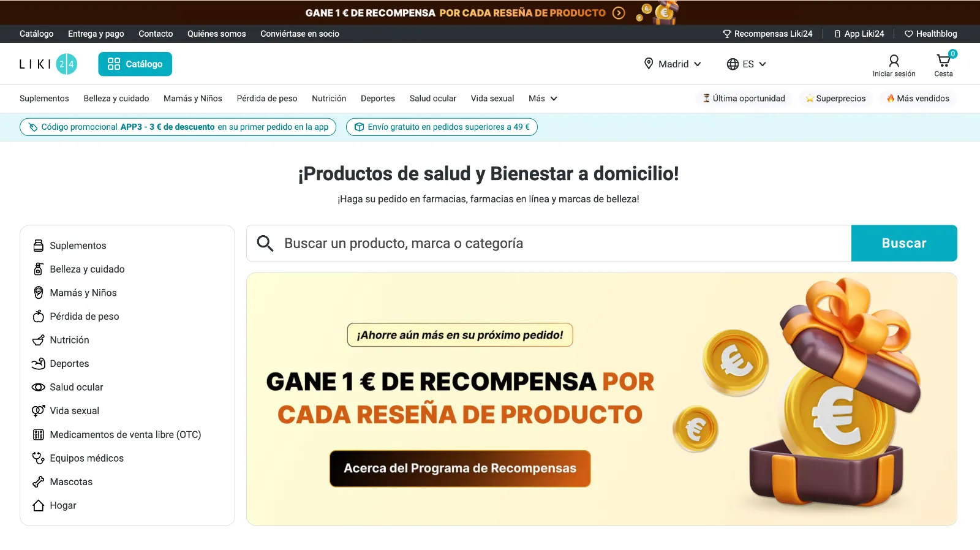The image size is (980, 550).
Task: Focus the product search input field
Action: (x=551, y=243)
